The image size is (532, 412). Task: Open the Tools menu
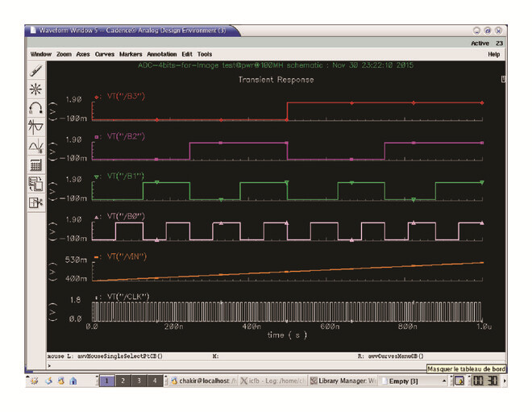(205, 54)
